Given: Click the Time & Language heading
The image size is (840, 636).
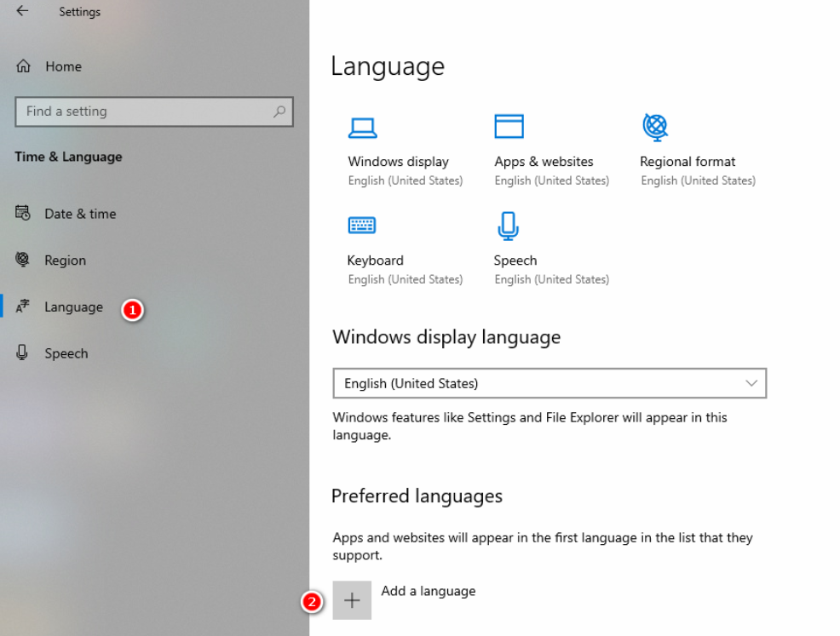Looking at the screenshot, I should (x=68, y=157).
